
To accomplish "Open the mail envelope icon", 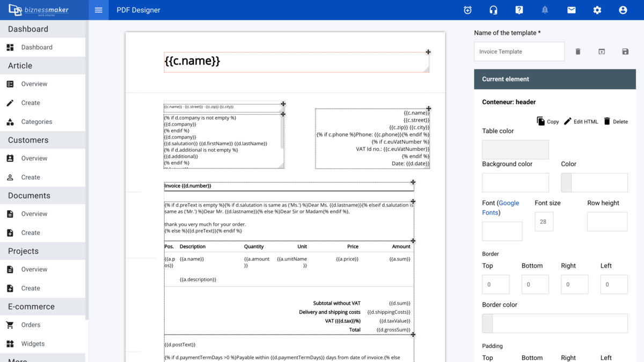I will [571, 10].
